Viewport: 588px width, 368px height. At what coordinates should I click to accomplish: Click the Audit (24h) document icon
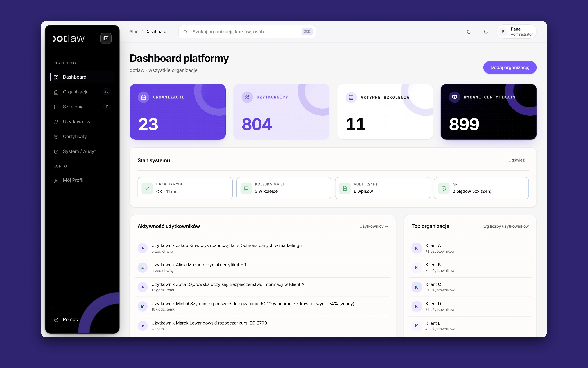[345, 188]
